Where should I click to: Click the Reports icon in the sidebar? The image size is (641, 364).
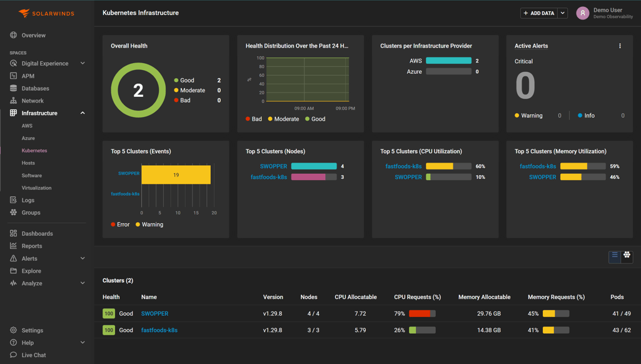(14, 246)
